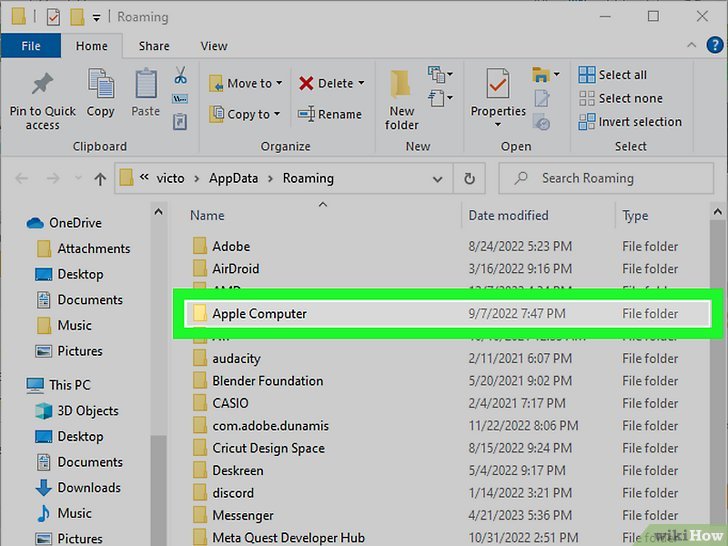Select the audacity folder
The width and height of the screenshot is (728, 546).
point(447,358)
